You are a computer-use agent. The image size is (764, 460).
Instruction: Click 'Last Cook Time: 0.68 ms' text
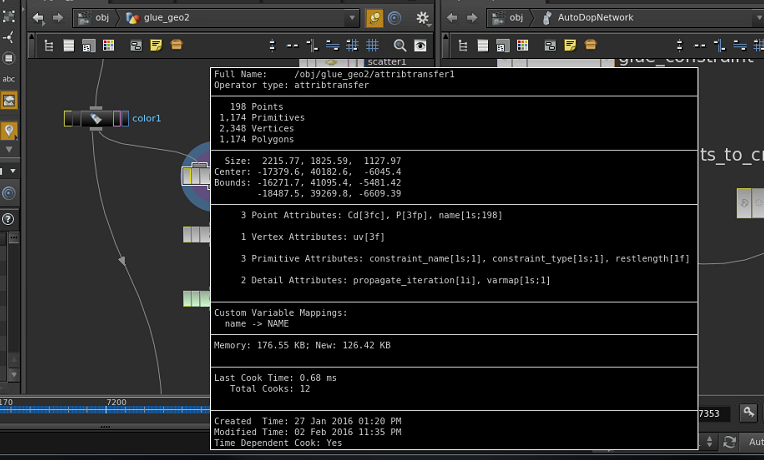[x=275, y=378]
